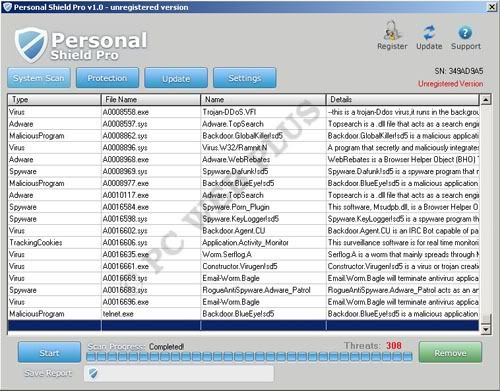The width and height of the screenshot is (500, 391).
Task: Click the Scan Progress Completed! status text
Action: 136,347
